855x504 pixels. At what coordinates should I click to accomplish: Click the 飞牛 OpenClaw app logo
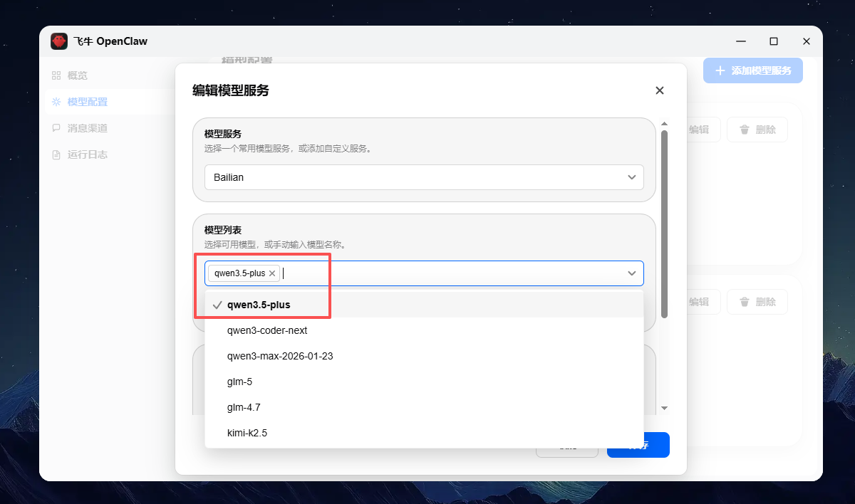click(x=59, y=41)
